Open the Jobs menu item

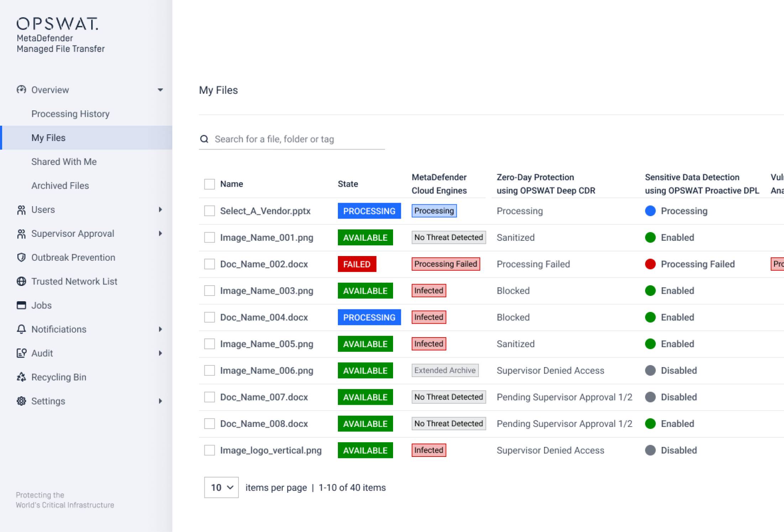[86, 305]
